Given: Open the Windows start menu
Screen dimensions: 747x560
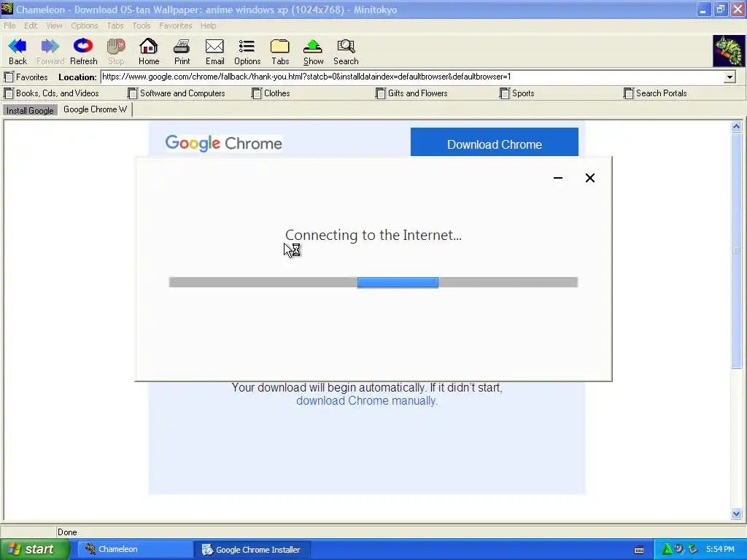Looking at the screenshot, I should pyautogui.click(x=35, y=550).
